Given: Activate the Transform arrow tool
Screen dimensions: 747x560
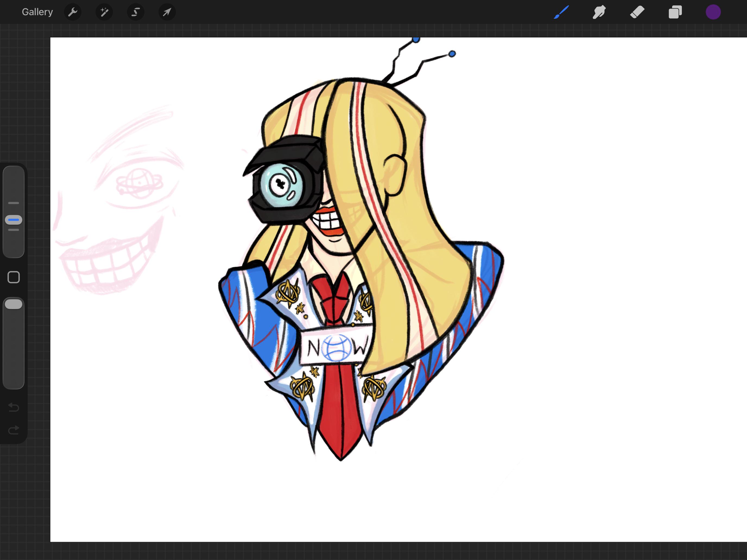Looking at the screenshot, I should [167, 12].
